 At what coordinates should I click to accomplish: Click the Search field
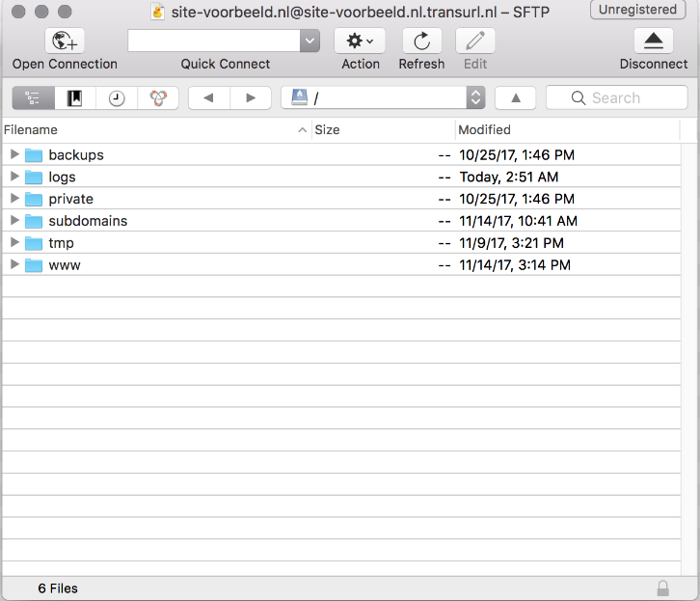click(616, 97)
